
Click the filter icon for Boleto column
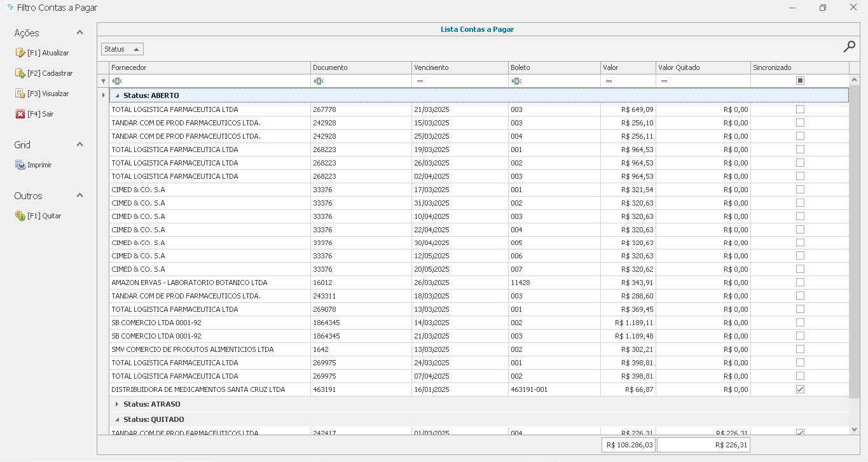click(516, 81)
